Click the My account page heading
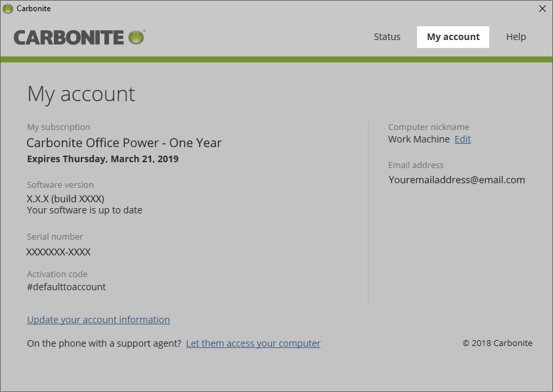The image size is (553, 392). (81, 94)
